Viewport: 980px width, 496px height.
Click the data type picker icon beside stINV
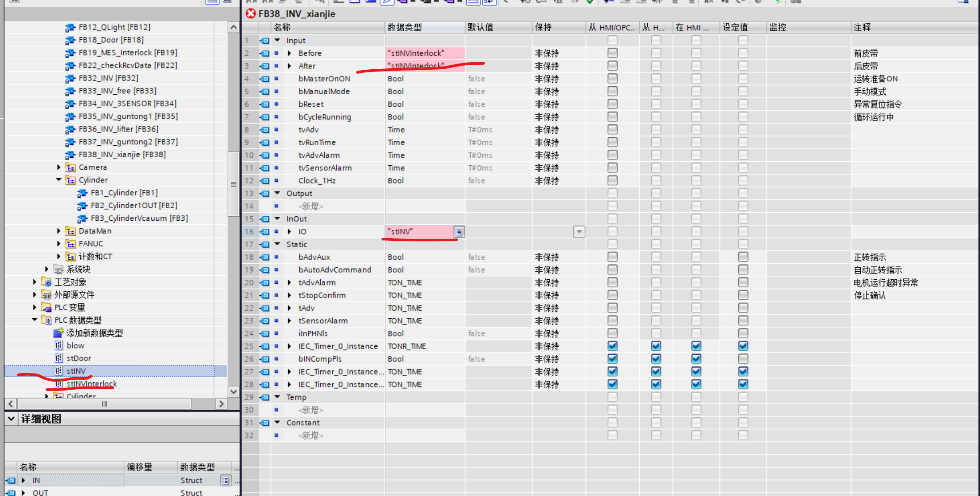459,231
